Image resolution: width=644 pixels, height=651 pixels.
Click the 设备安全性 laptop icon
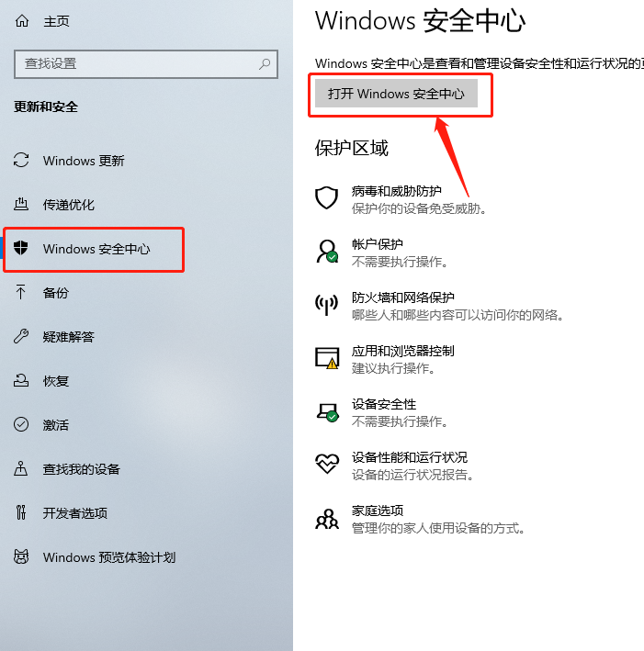pyautogui.click(x=327, y=412)
